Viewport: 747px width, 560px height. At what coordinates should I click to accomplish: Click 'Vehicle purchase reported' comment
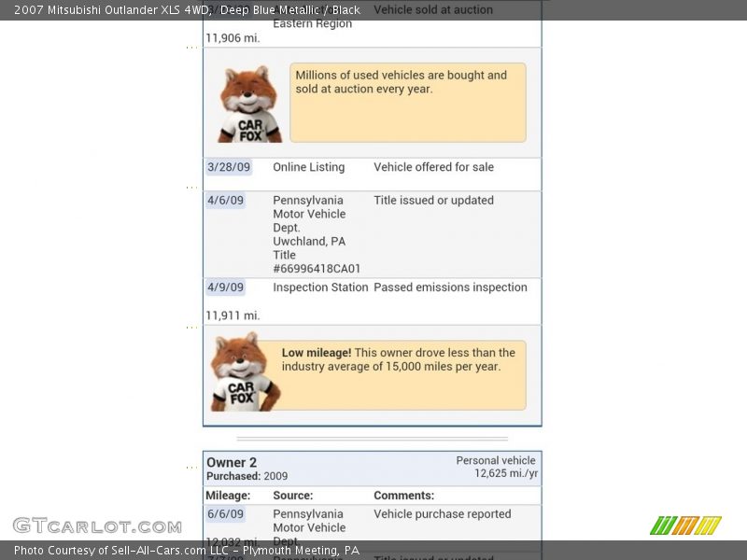pyautogui.click(x=442, y=514)
